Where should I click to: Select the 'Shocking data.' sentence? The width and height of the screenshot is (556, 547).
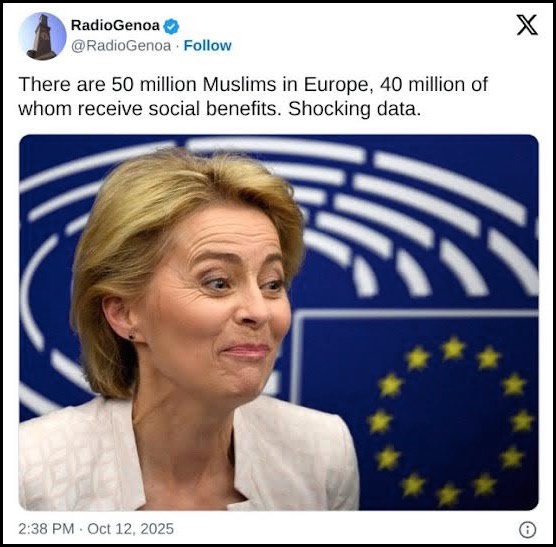pyautogui.click(x=354, y=108)
